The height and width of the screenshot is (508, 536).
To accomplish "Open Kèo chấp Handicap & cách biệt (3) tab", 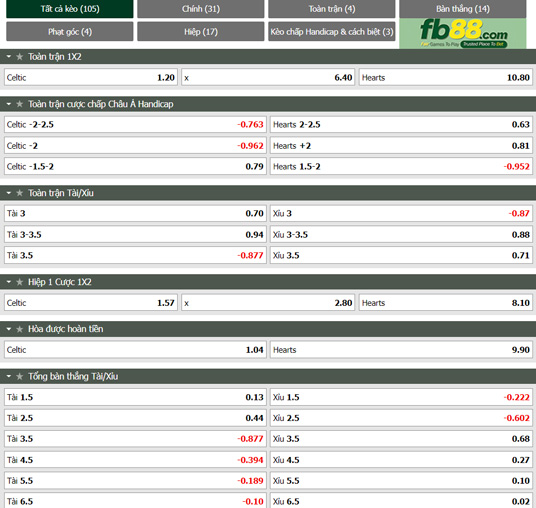I will click(332, 31).
